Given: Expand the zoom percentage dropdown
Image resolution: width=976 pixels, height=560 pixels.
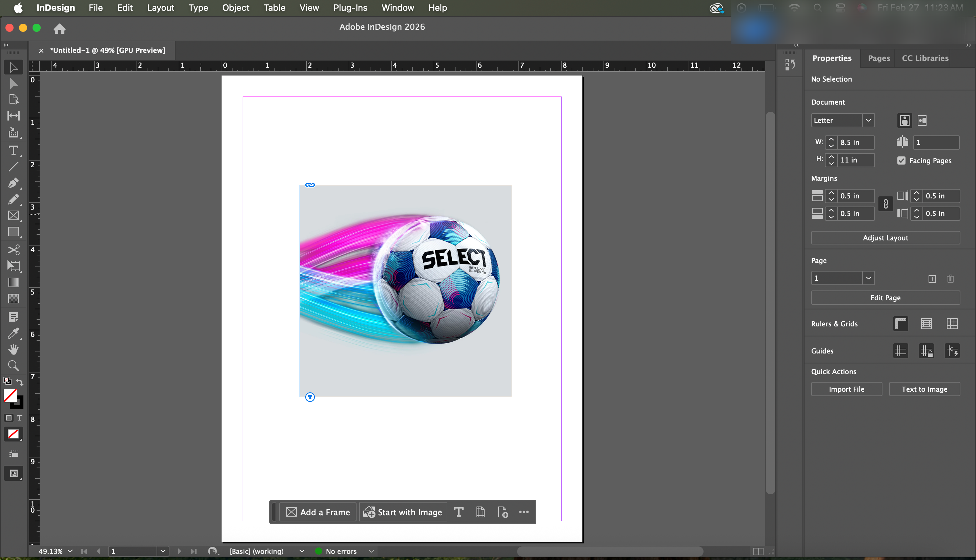Looking at the screenshot, I should (x=70, y=551).
